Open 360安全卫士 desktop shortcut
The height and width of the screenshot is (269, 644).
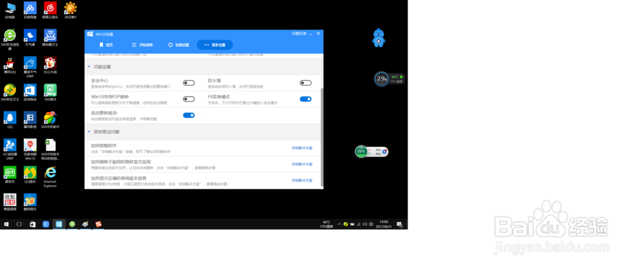click(x=10, y=93)
